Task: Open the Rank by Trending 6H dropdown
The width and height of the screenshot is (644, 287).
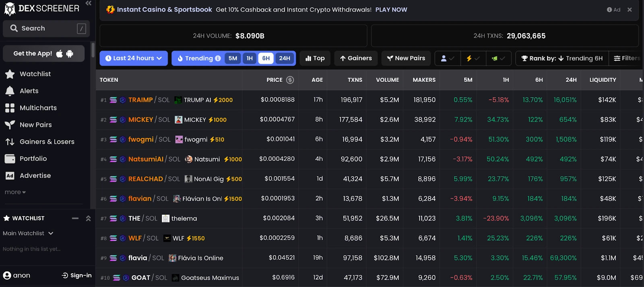Action: 562,58
